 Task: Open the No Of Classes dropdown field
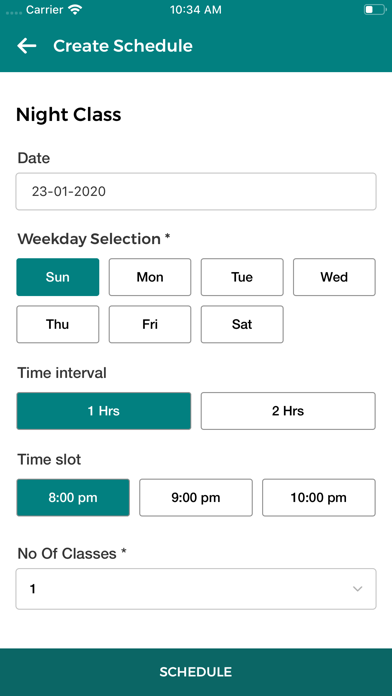coord(196,589)
